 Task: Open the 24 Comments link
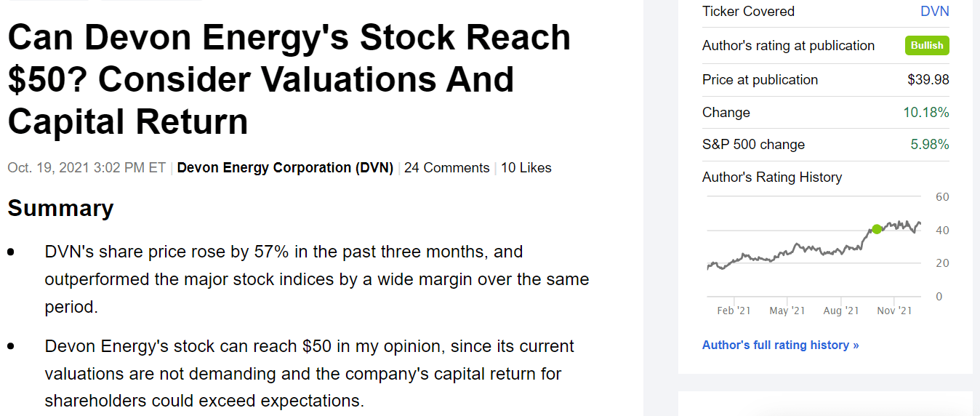[x=447, y=168]
